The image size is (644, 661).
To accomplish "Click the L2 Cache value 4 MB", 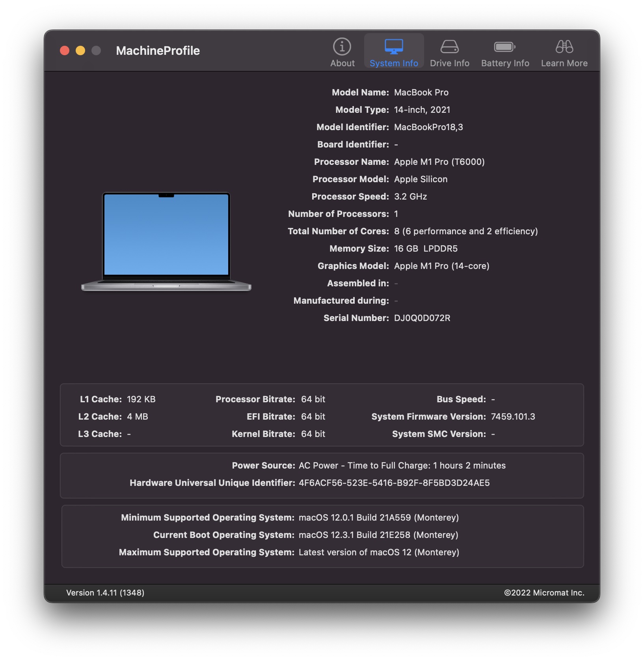I will pyautogui.click(x=138, y=416).
